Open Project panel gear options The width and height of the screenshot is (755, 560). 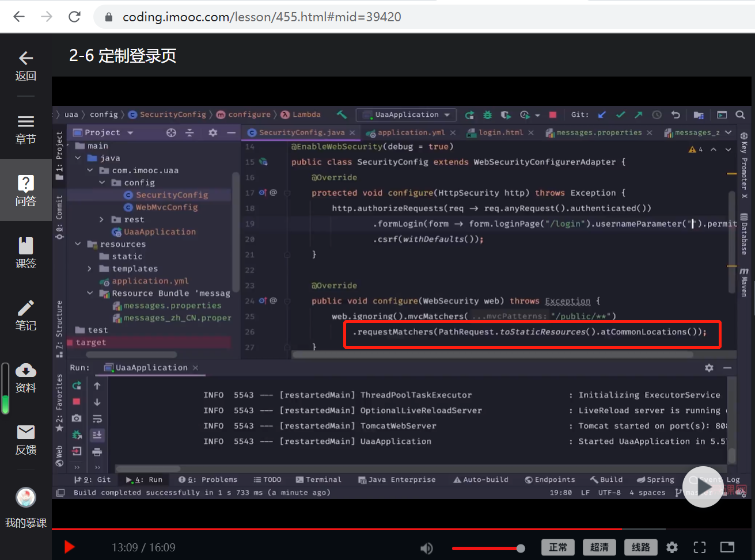pyautogui.click(x=213, y=132)
